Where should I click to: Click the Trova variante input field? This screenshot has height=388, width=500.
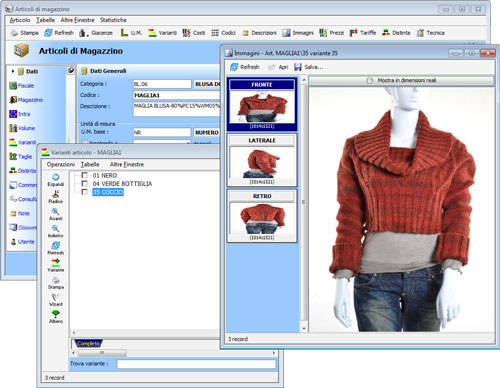pyautogui.click(x=197, y=364)
